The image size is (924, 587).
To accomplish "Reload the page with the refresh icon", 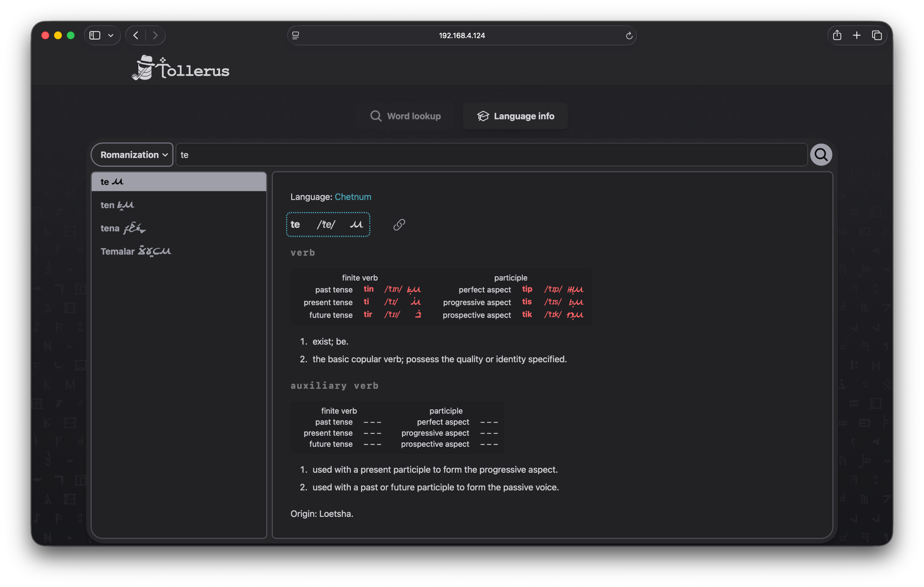I will point(629,35).
